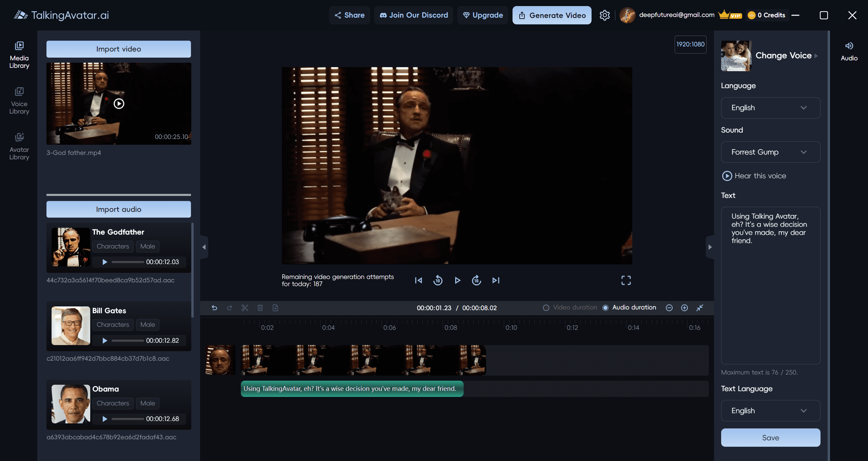Click Import video
868x461 pixels.
point(119,49)
